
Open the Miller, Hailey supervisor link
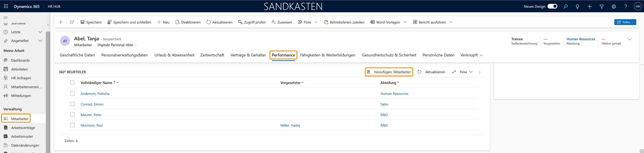pos(290,125)
